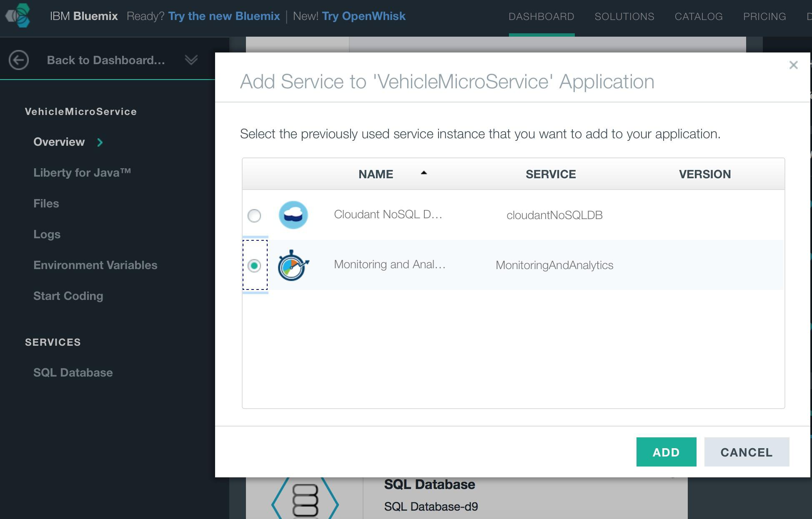Click the Monitoring and Analytics stopwatch icon
Screen dimensions: 812x519
(293, 265)
